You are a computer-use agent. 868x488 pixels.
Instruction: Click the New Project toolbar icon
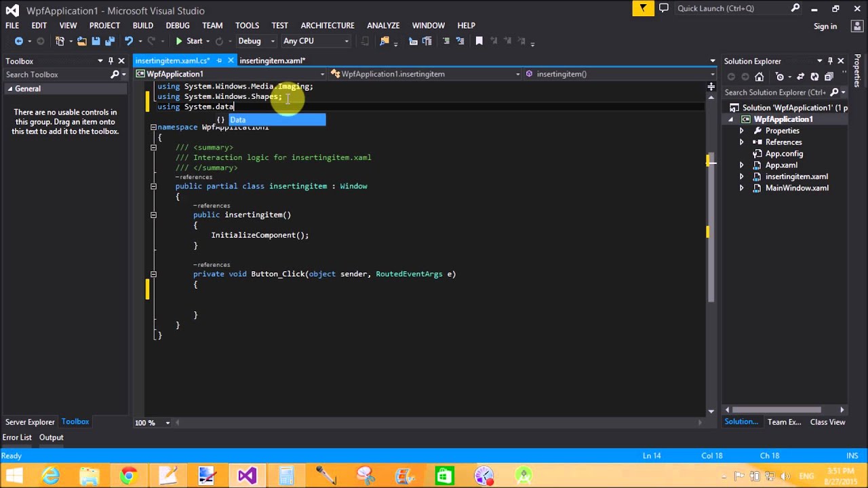[x=60, y=41]
